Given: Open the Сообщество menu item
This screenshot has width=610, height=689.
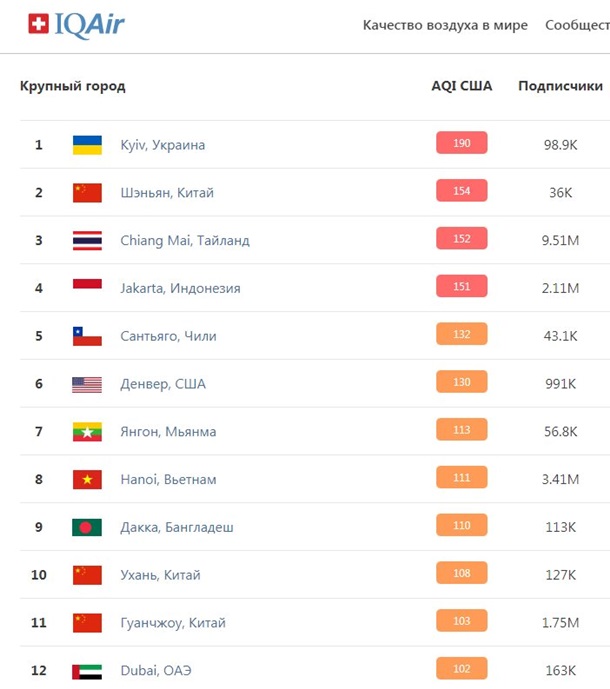Looking at the screenshot, I should [577, 25].
